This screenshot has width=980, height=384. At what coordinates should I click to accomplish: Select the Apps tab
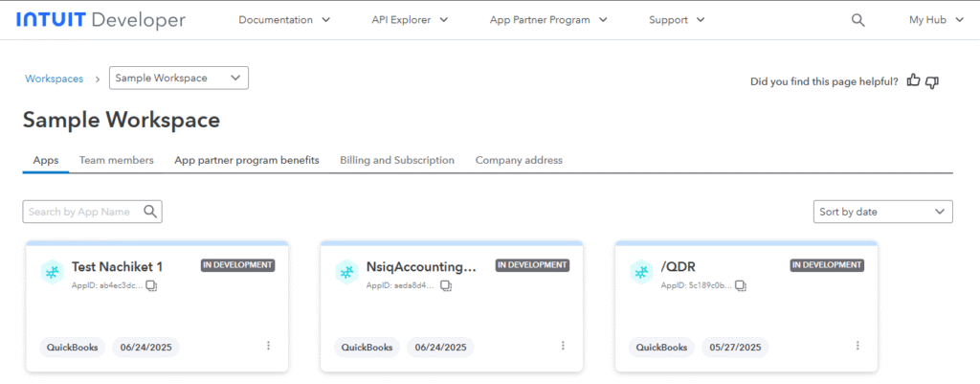coord(46,160)
